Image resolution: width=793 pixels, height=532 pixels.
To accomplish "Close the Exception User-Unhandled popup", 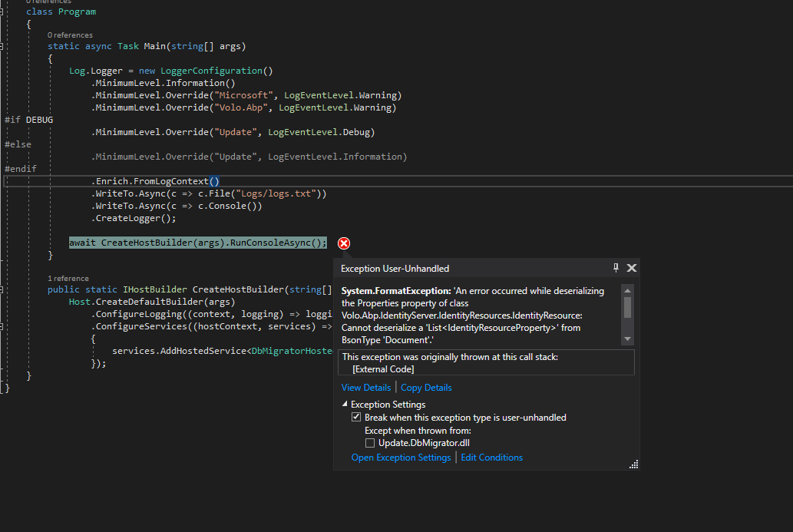I will click(x=631, y=268).
